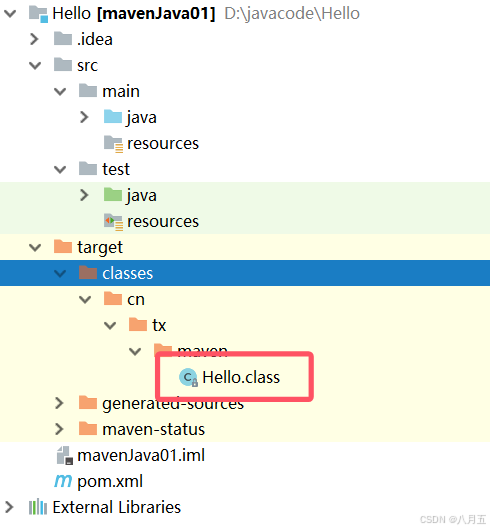Viewport: 490px width, 531px height.
Task: Collapse the classes folder
Action: click(60, 273)
